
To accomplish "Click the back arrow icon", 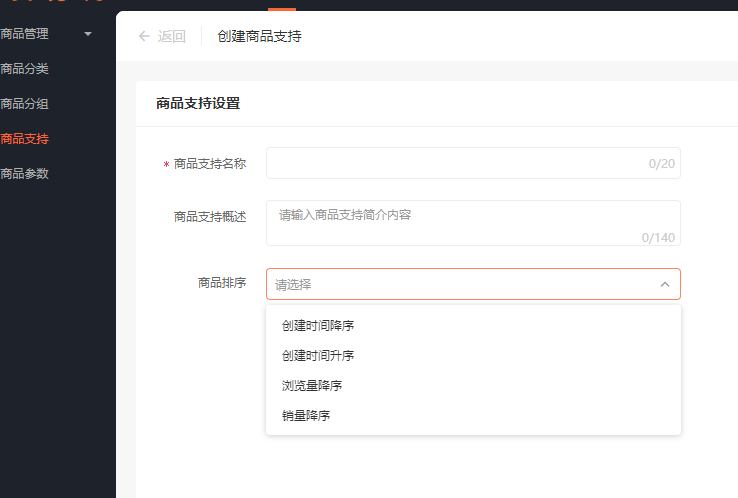I will [144, 36].
